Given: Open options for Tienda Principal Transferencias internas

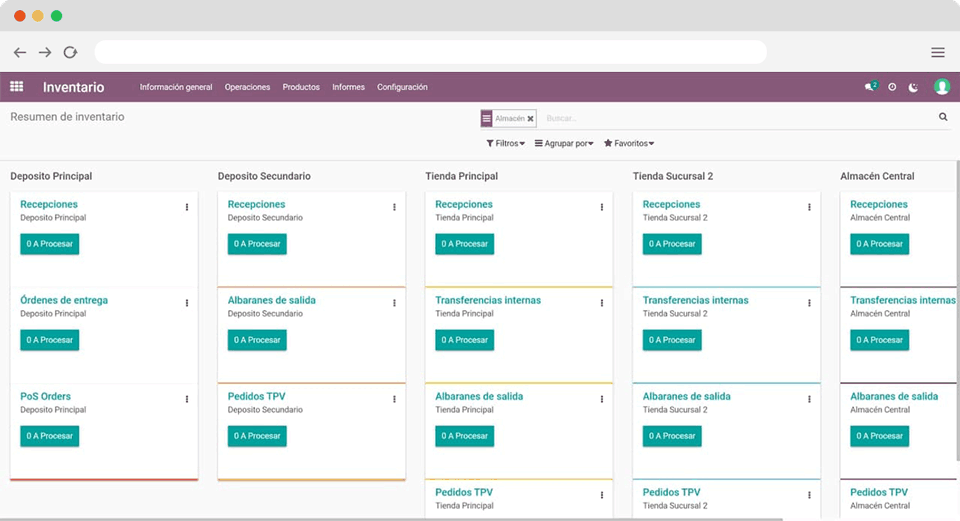Looking at the screenshot, I should tap(601, 303).
